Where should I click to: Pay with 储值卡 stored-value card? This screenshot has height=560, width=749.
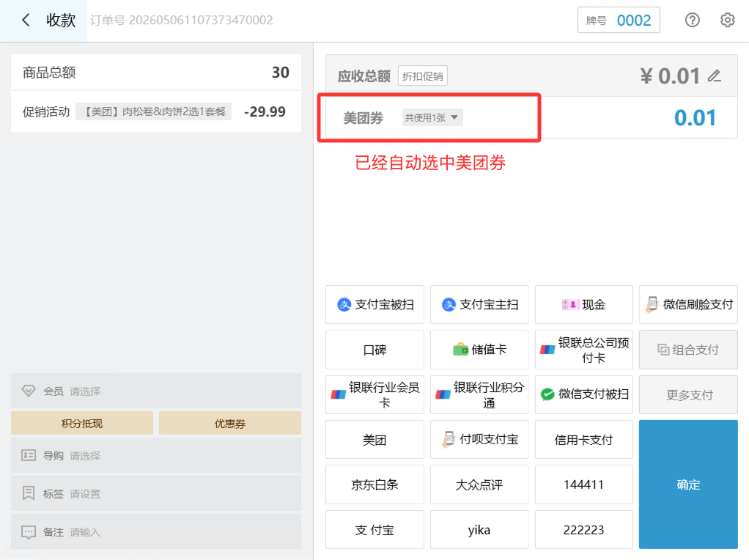[479, 350]
